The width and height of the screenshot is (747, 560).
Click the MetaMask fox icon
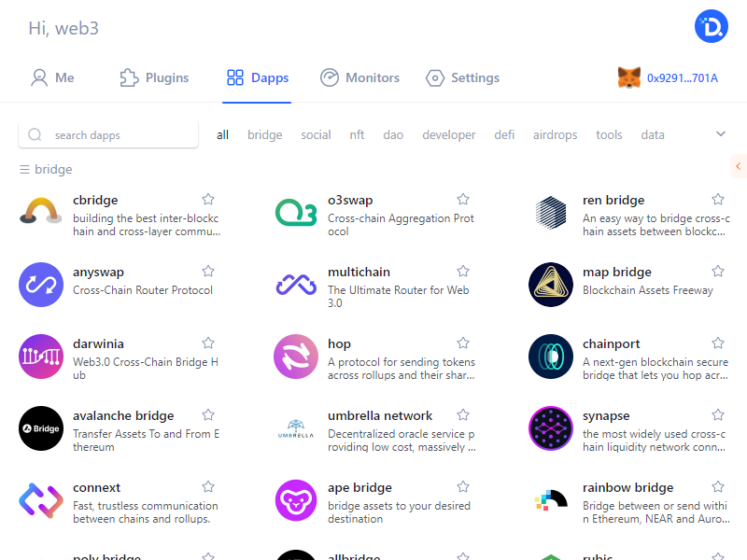(629, 77)
